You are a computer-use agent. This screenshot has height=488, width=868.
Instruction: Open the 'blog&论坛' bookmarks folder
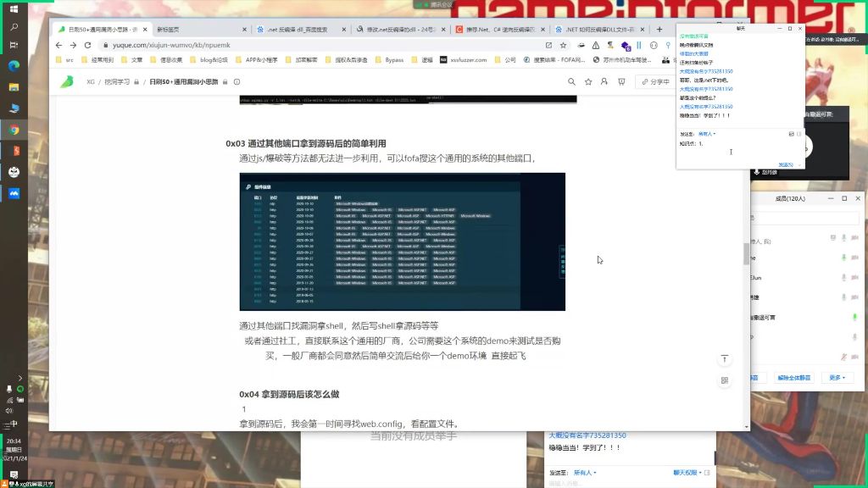click(209, 60)
